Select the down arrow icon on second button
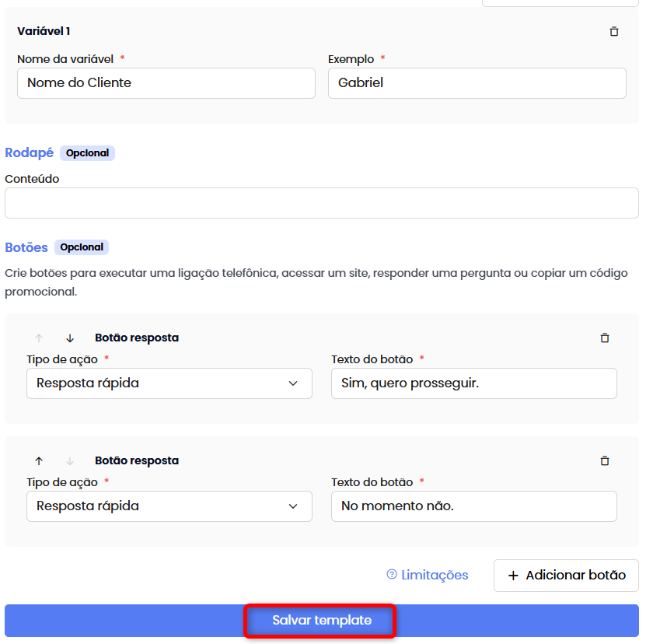This screenshot has height=644, width=646. coord(69,460)
